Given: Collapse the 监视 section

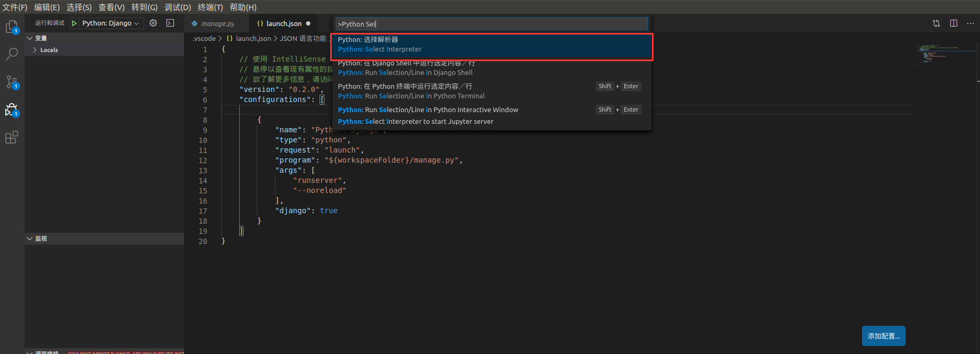Looking at the screenshot, I should pyautogui.click(x=104, y=239).
